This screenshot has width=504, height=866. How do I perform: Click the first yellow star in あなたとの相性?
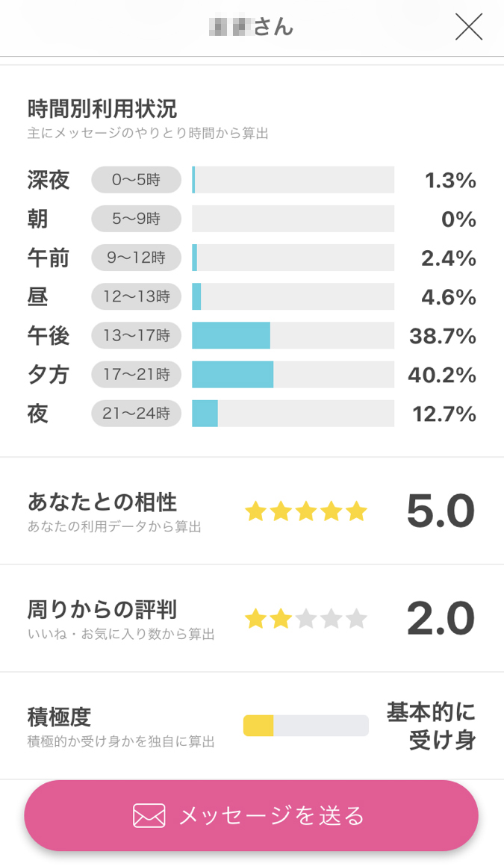(x=256, y=511)
